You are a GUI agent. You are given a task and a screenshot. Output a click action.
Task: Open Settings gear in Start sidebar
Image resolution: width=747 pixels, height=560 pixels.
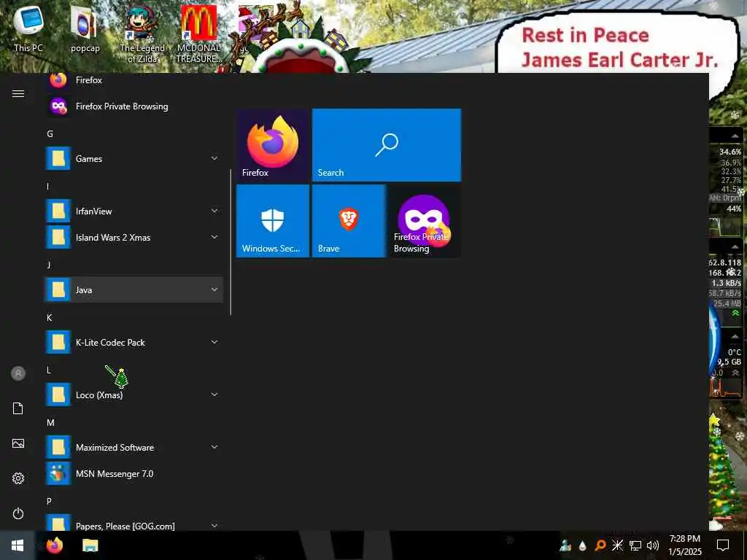pos(18,478)
